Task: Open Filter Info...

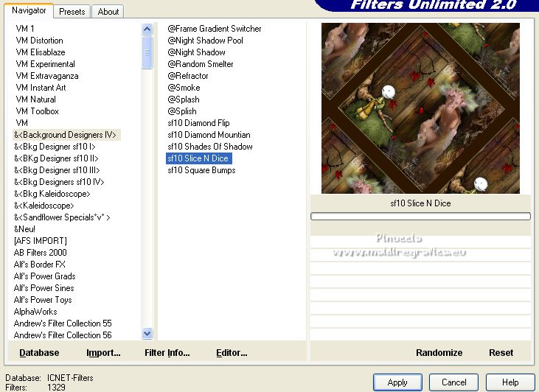Action: (x=167, y=353)
